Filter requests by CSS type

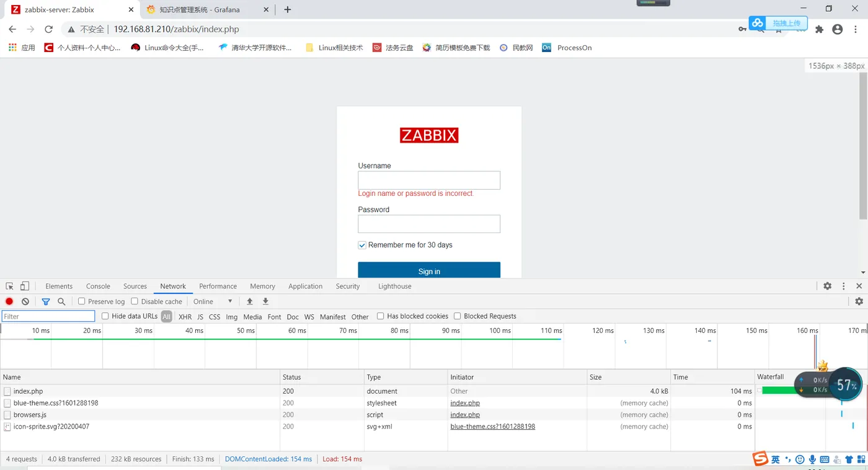215,317
